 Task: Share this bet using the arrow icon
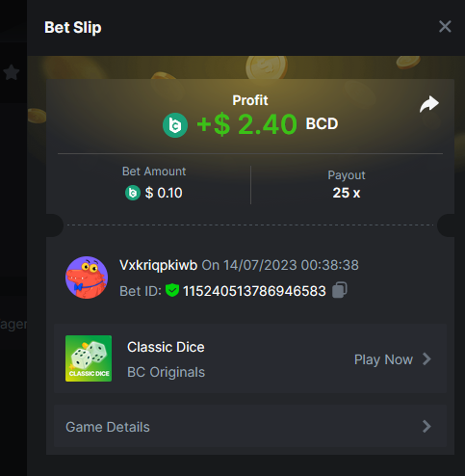[429, 104]
